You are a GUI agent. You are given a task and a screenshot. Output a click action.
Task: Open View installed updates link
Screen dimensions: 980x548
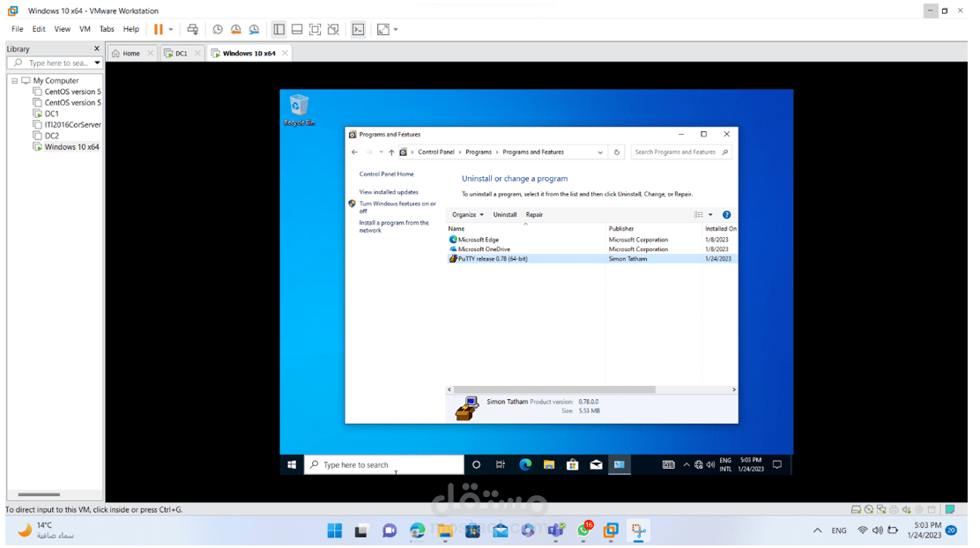[x=389, y=192]
